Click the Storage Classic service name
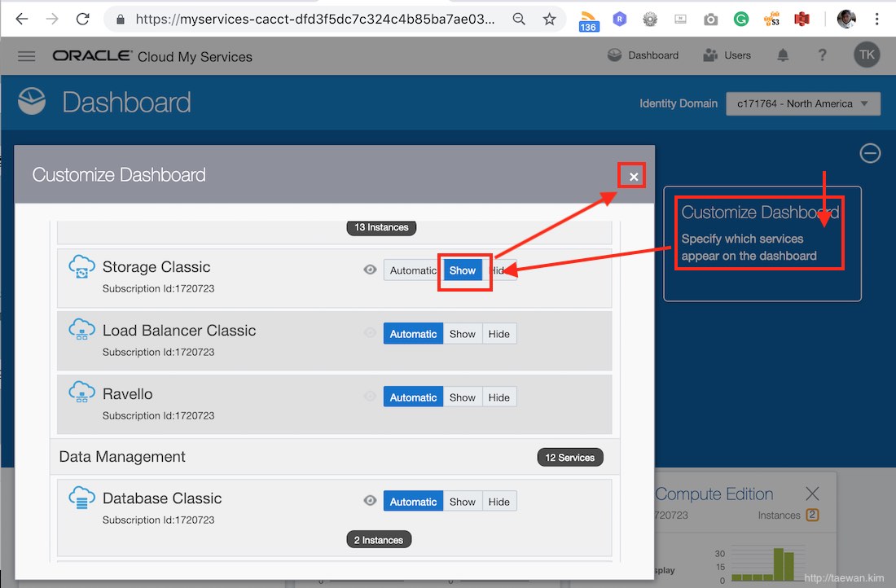The height and width of the screenshot is (588, 896). point(156,267)
